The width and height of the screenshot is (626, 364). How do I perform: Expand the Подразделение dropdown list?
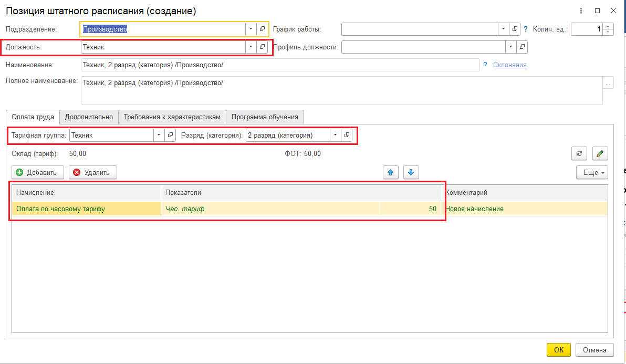(251, 29)
